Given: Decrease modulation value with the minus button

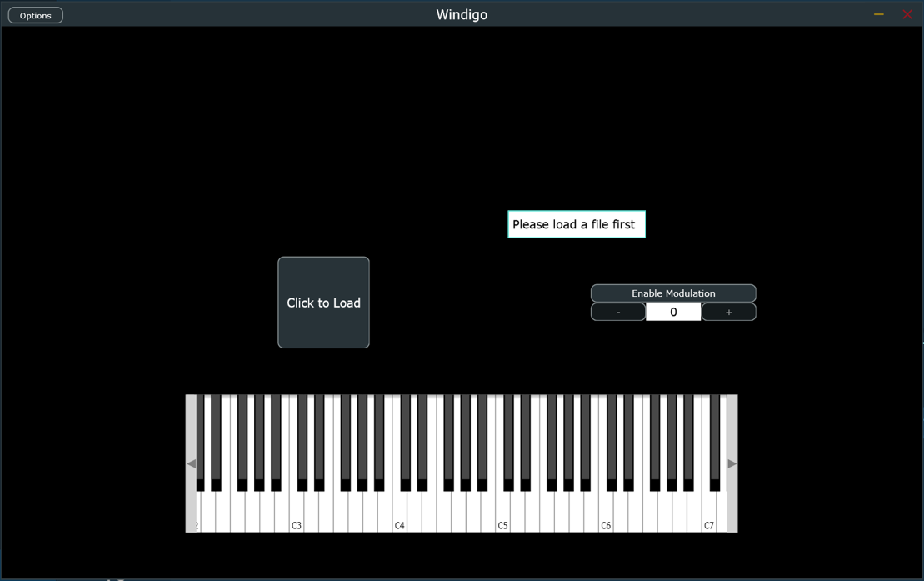Looking at the screenshot, I should [x=617, y=311].
